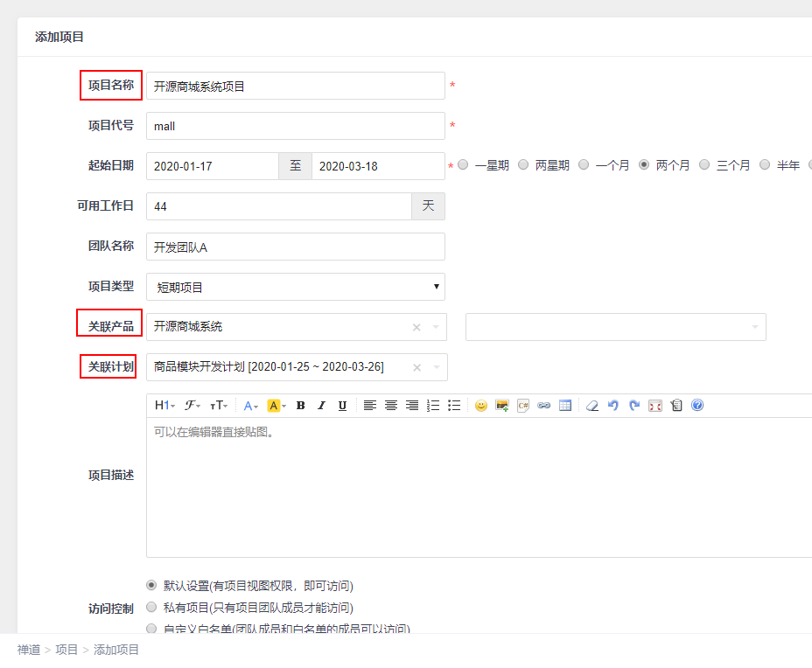The width and height of the screenshot is (812, 668).
Task: Click start date field 2020-01-17
Action: 213,166
